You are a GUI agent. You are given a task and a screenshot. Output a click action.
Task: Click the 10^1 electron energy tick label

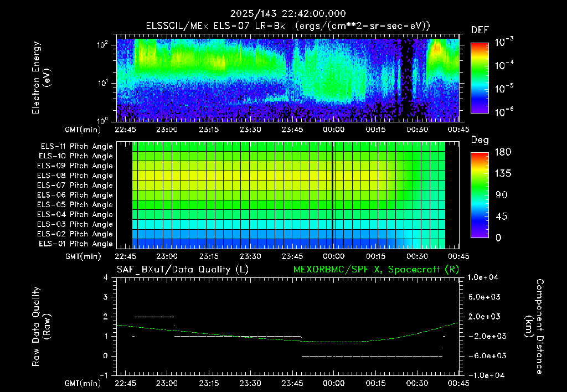pos(102,83)
